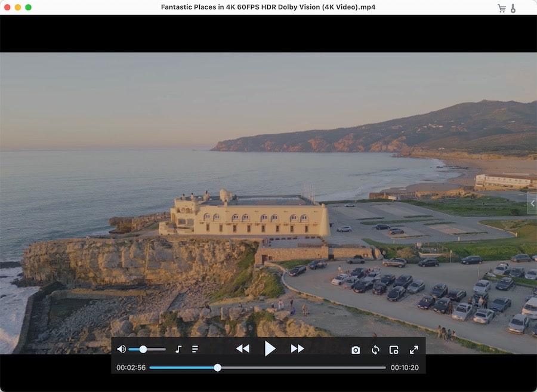This screenshot has height=392, width=537.
Task: Click the playhead marker on the progress bar
Action: [x=217, y=368]
